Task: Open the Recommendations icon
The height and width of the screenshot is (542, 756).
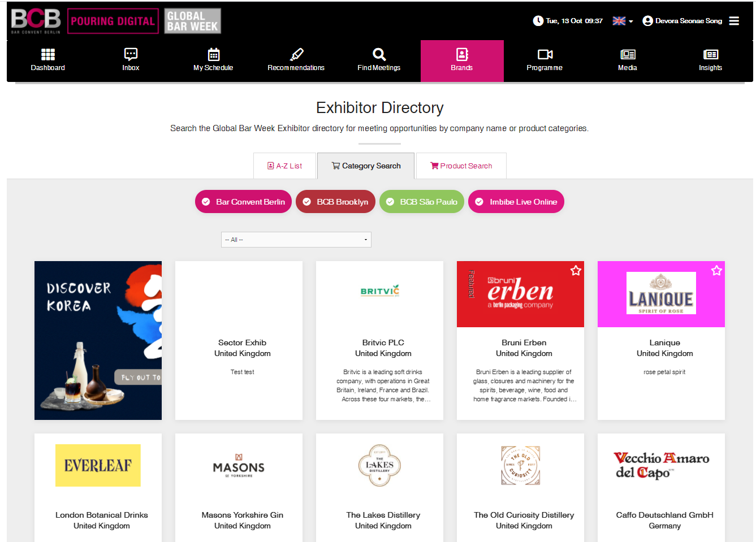Action: [296, 54]
